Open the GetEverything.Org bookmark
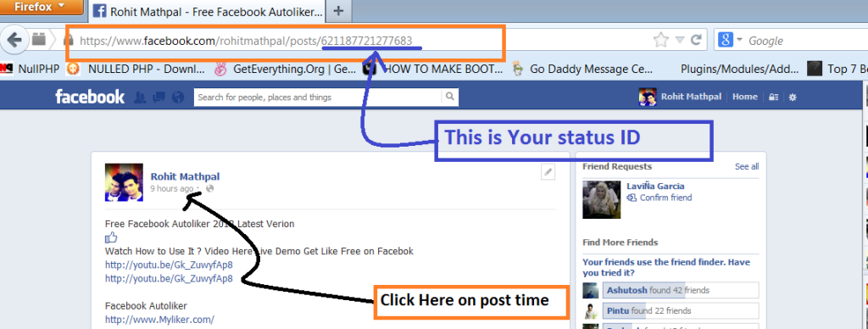This screenshot has width=868, height=329. (x=285, y=69)
